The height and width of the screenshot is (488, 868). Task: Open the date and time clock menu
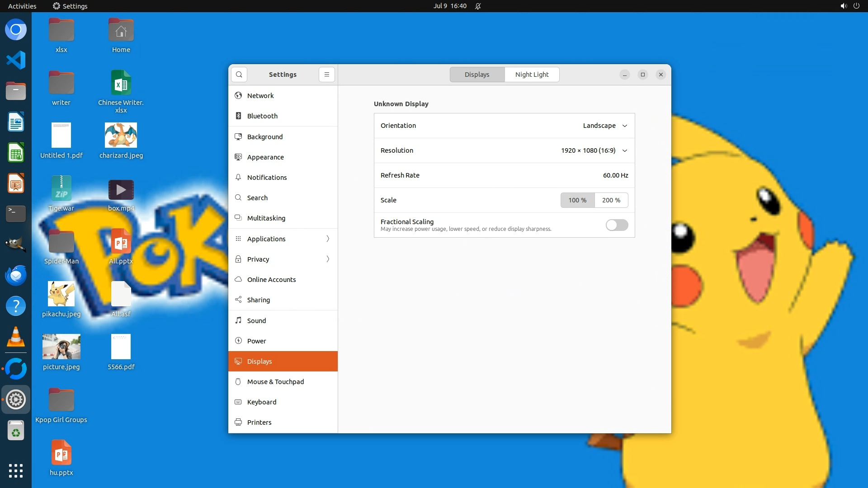[x=449, y=6]
